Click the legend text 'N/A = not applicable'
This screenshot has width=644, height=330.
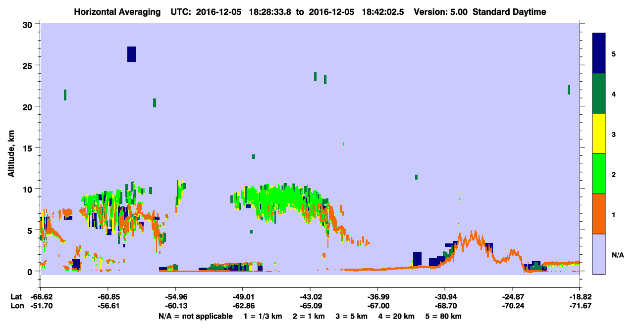click(x=196, y=316)
